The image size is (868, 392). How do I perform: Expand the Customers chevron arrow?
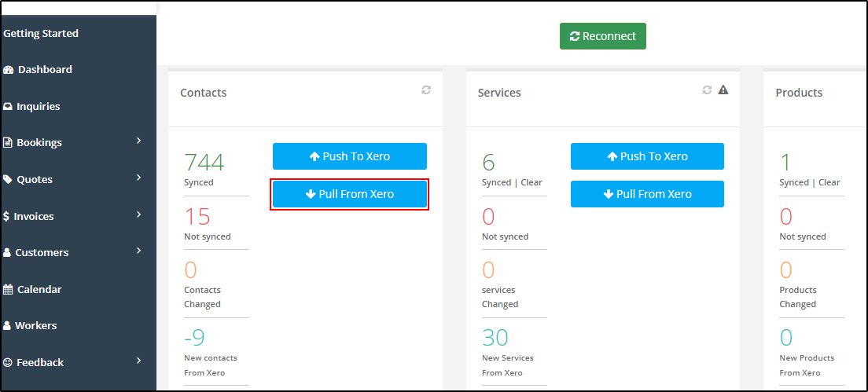139,251
